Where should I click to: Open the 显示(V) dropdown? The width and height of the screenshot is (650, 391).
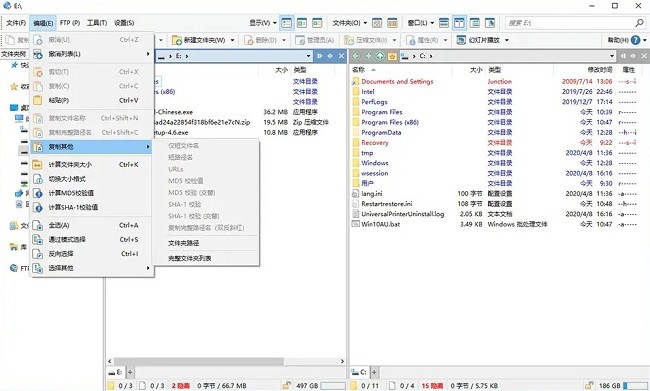[263, 23]
